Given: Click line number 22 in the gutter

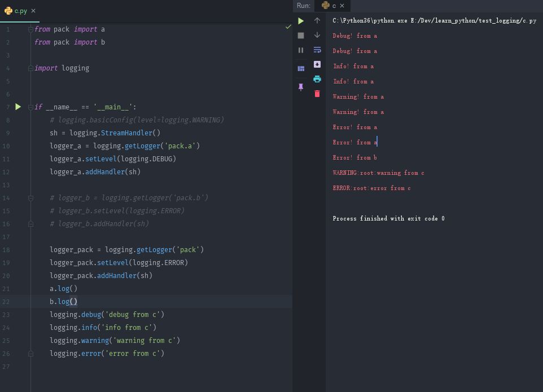Looking at the screenshot, I should tap(6, 302).
